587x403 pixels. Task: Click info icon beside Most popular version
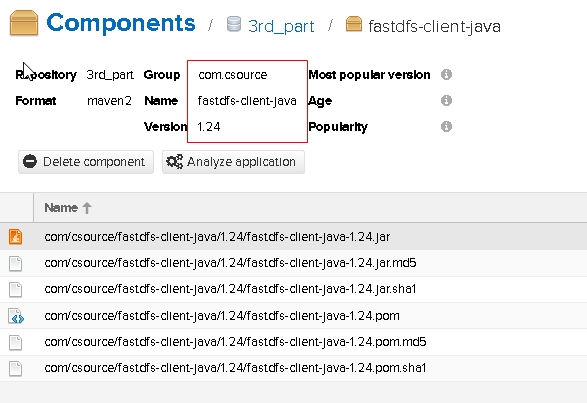(446, 75)
